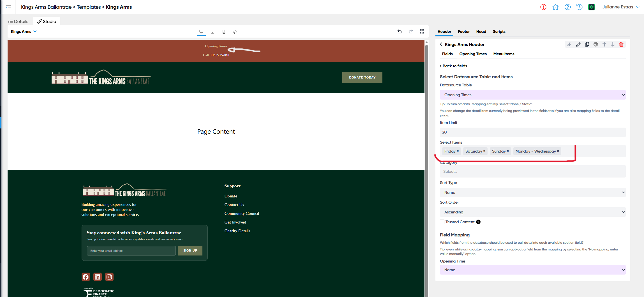Switch to the Details tab
644x297 pixels.
(18, 21)
